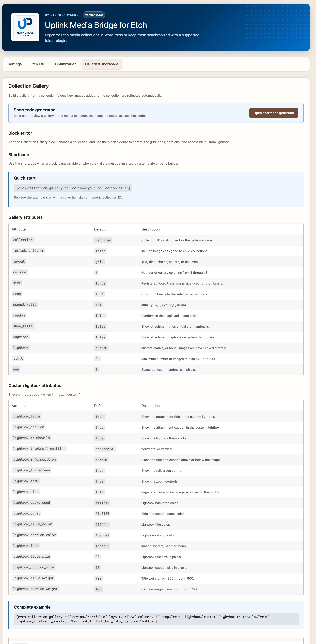This screenshot has width=316, height=644.
Task: Click the layout attribute name
Action: pyautogui.click(x=19, y=261)
